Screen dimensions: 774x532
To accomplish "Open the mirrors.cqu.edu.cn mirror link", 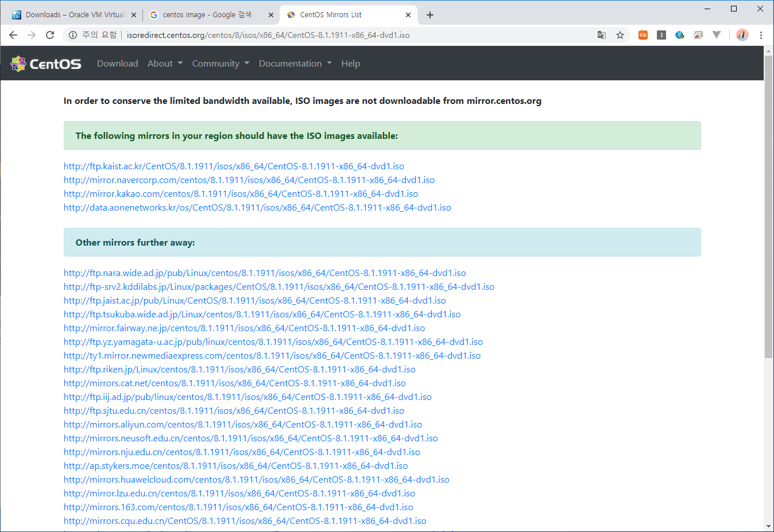I will (x=245, y=521).
